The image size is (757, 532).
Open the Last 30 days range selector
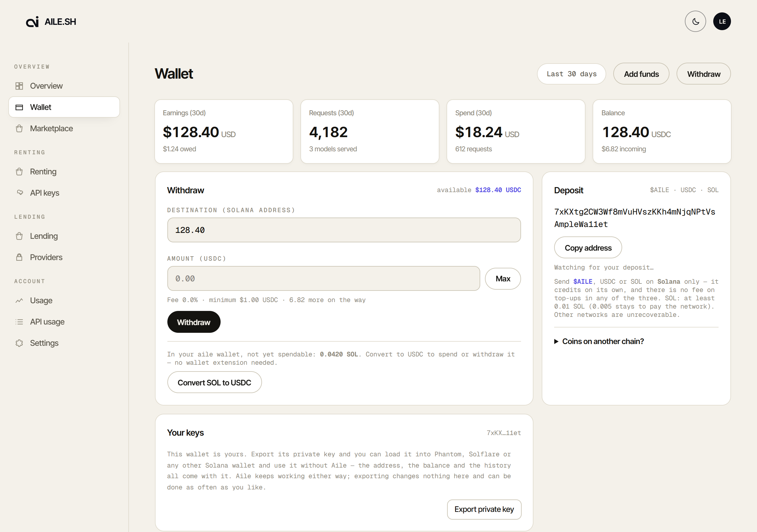pos(571,74)
